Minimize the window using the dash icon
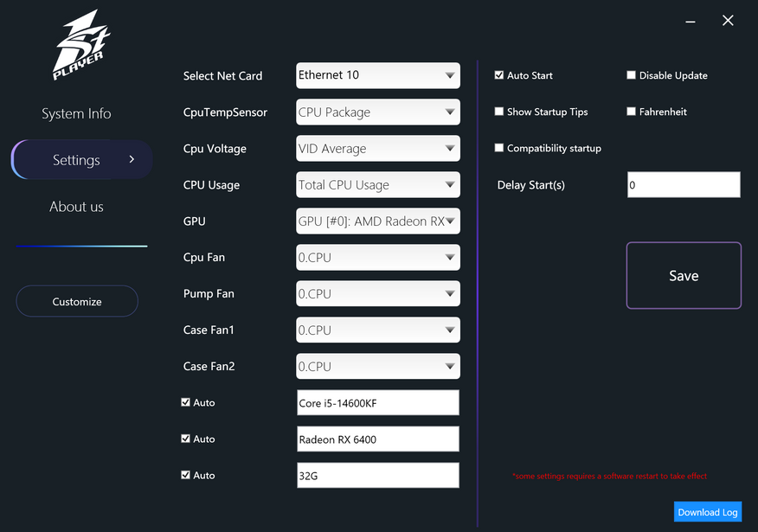The width and height of the screenshot is (758, 532). pyautogui.click(x=691, y=21)
